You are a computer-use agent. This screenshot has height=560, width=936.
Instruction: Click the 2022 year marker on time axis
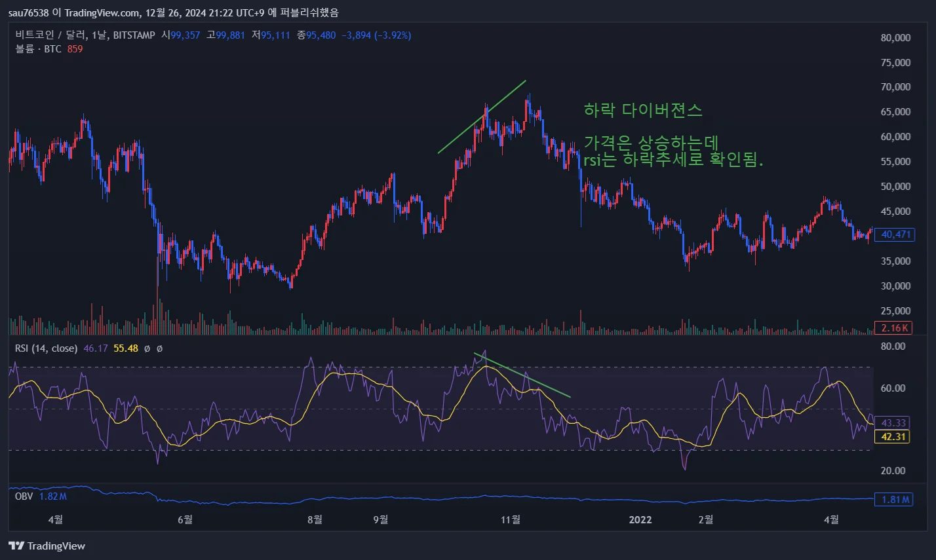[640, 519]
